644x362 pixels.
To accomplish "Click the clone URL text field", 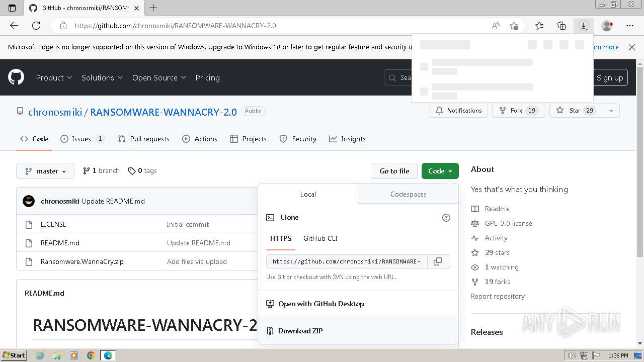I will pos(347,261).
